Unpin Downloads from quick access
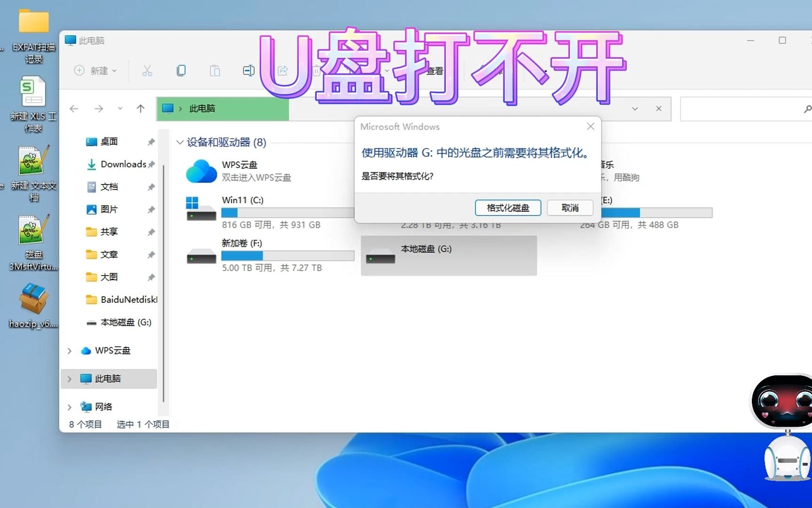Viewport: 812px width, 508px height. click(x=151, y=164)
